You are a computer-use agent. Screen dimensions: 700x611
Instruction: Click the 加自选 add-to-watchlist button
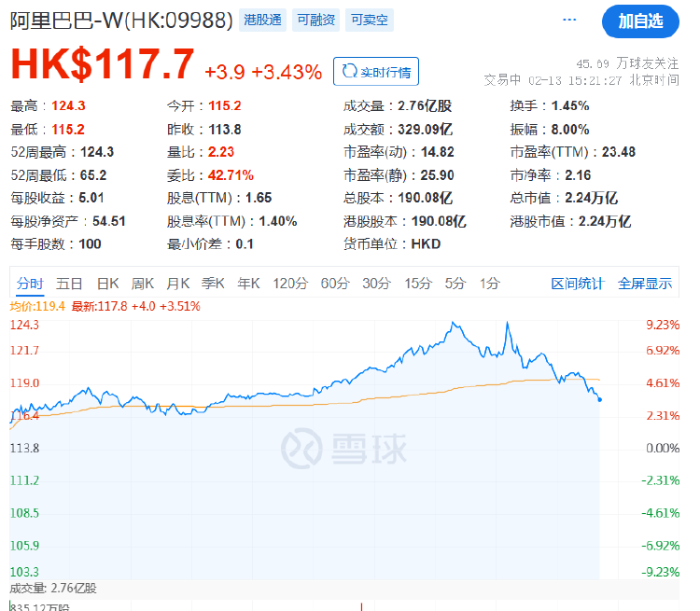[x=640, y=21]
